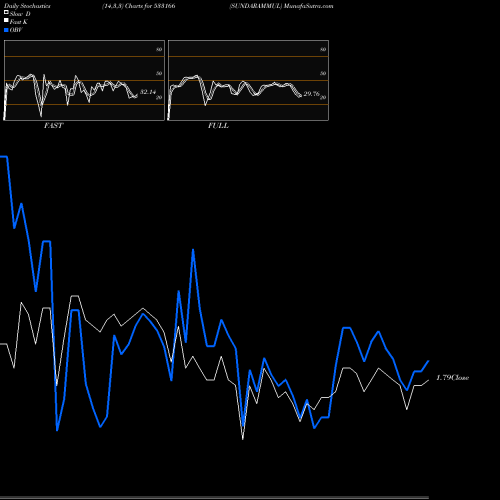Screen dimensions: 500x500
Task: Click the '(14,3,3) Charts for 533166' text
Action: point(139,6)
